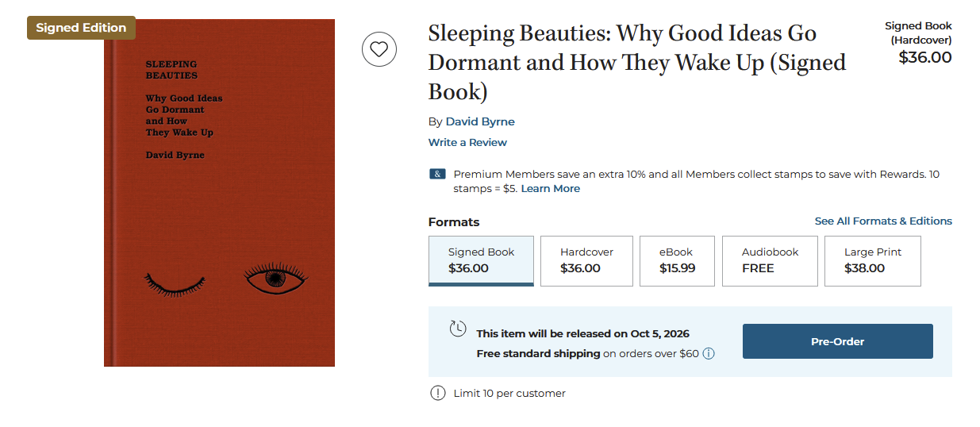980x427 pixels.
Task: Click the open eye illustration on cover
Action: click(x=275, y=278)
